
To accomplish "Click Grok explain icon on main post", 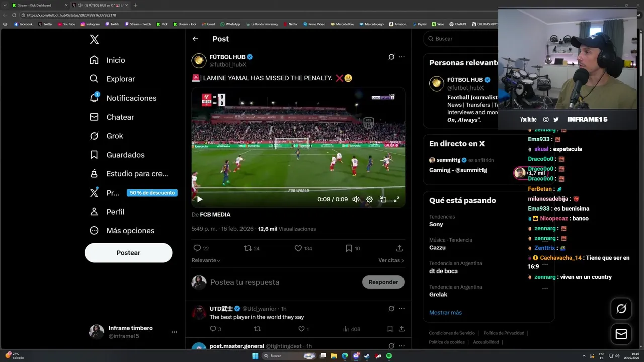I will pyautogui.click(x=391, y=57).
